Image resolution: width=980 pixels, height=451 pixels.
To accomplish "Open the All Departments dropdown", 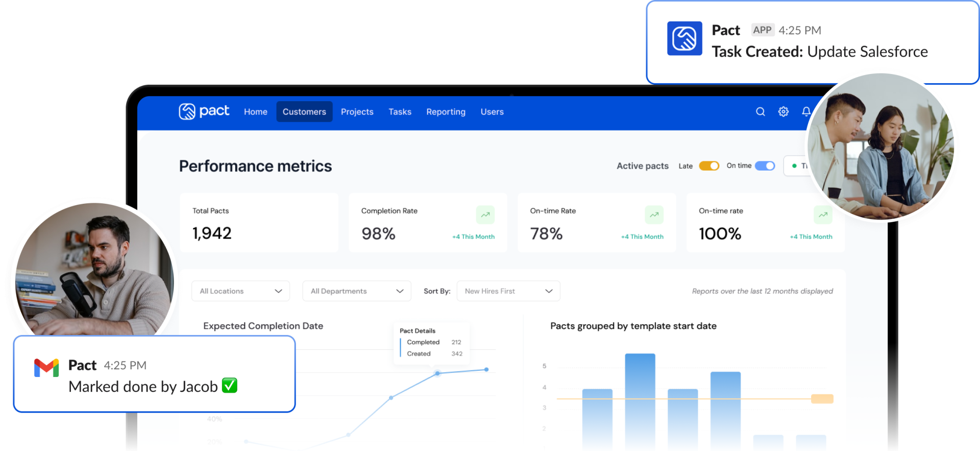I will (x=356, y=291).
